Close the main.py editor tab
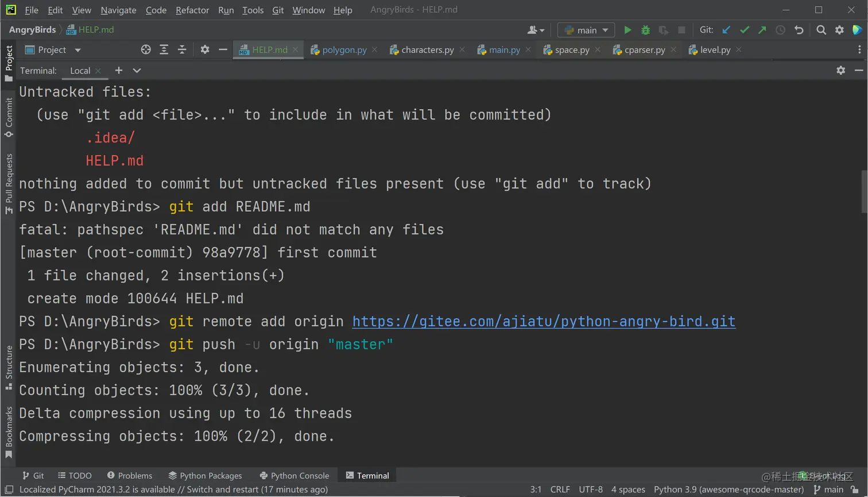The width and height of the screenshot is (868, 497). [x=528, y=50]
